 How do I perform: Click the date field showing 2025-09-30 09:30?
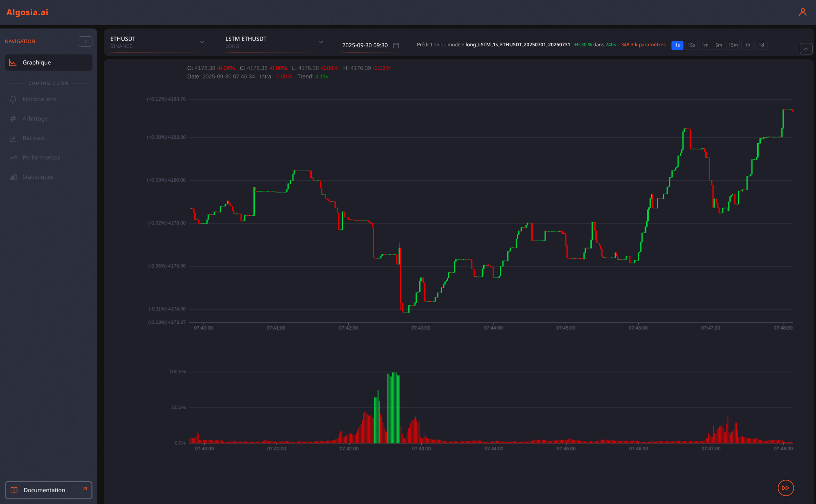point(365,45)
